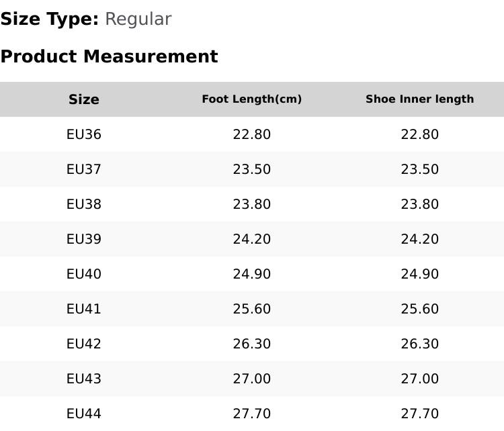This screenshot has height=431, width=504.
Task: Select the EU36 size cell
Action: 84,134
